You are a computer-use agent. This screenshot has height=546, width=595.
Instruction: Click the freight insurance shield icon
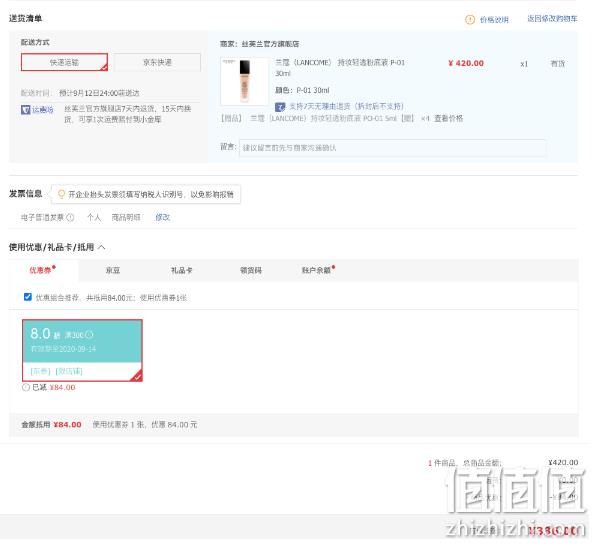[25, 110]
